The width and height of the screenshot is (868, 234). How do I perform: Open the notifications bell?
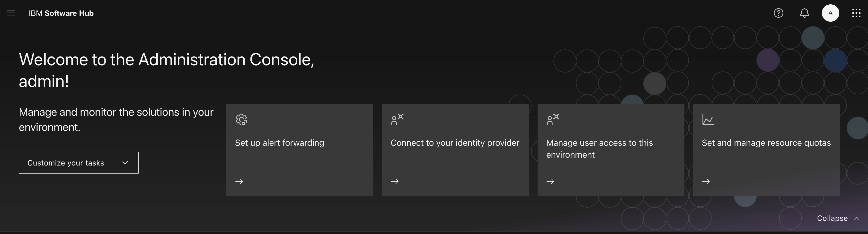pyautogui.click(x=804, y=13)
